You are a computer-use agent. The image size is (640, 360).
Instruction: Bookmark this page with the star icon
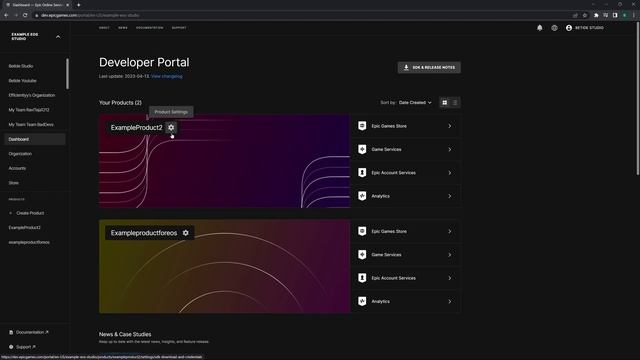pos(585,15)
